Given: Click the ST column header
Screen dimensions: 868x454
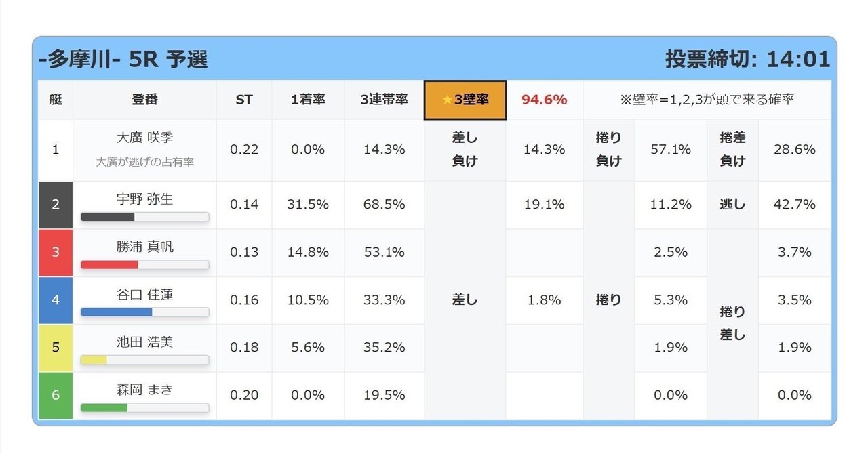Looking at the screenshot, I should 244,100.
